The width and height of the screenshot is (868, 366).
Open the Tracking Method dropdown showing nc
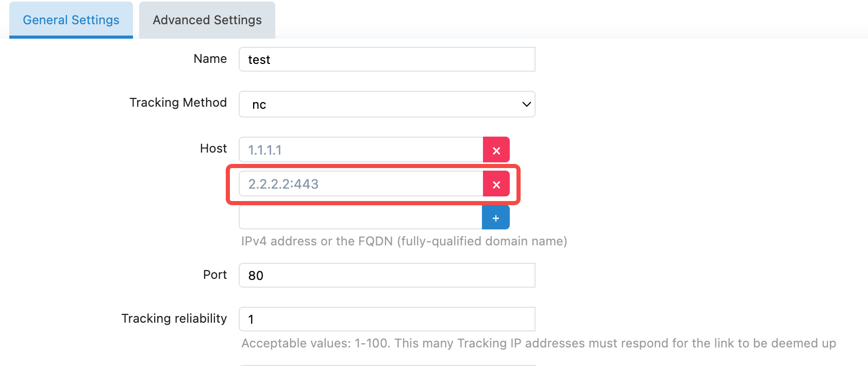387,104
